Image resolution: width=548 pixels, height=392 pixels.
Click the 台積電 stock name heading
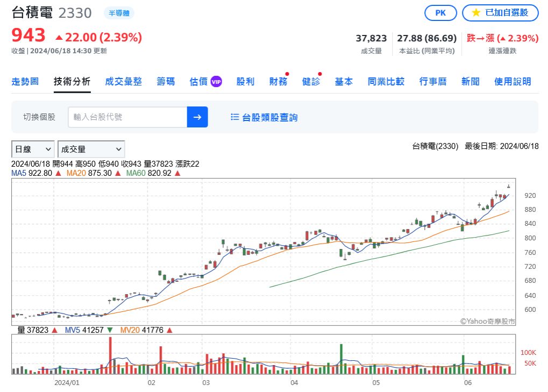pos(32,12)
